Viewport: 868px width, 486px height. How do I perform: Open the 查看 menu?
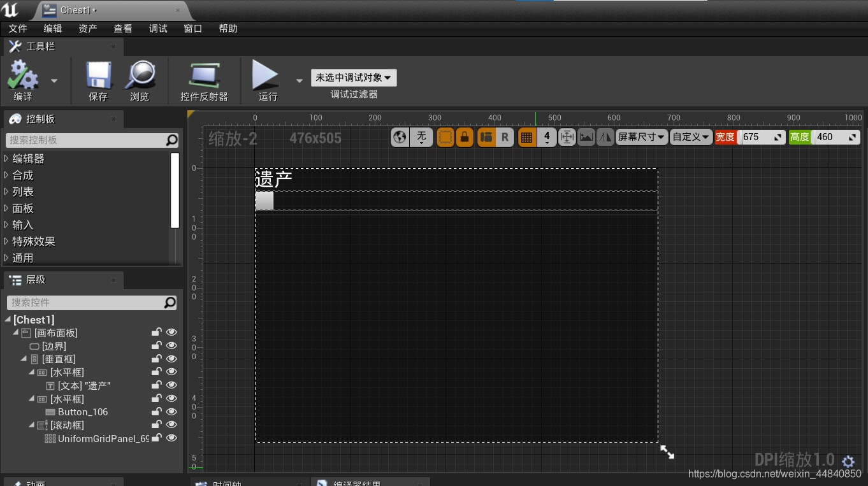tap(123, 29)
